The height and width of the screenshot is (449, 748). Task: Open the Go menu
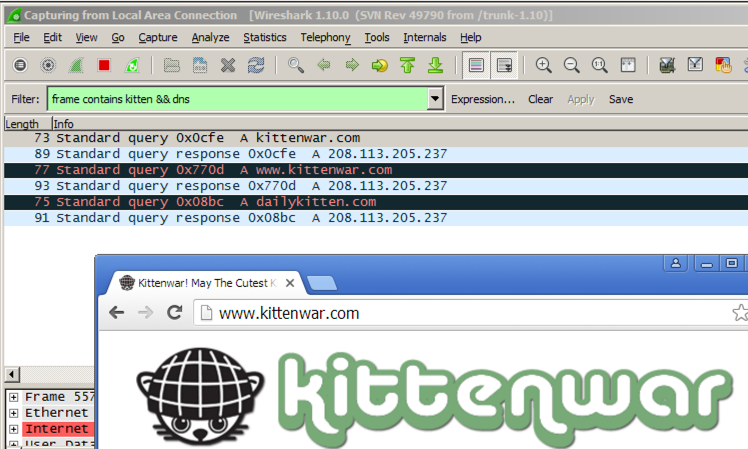coord(118,37)
